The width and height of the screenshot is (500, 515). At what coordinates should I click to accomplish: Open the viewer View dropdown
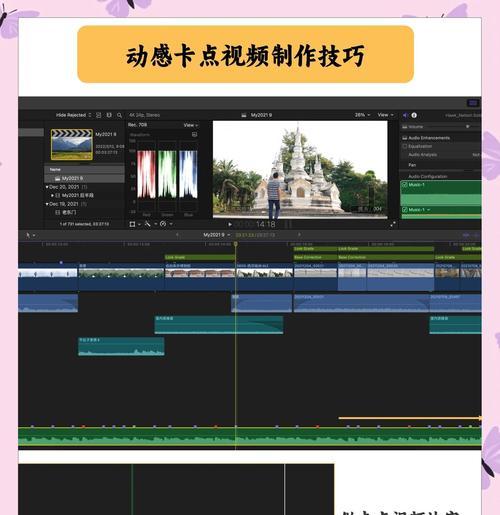point(385,115)
